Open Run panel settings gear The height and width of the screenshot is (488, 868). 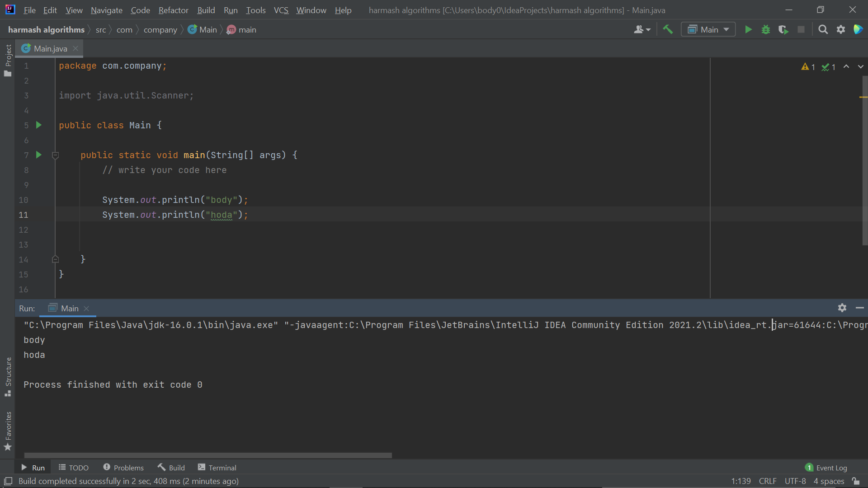point(842,308)
